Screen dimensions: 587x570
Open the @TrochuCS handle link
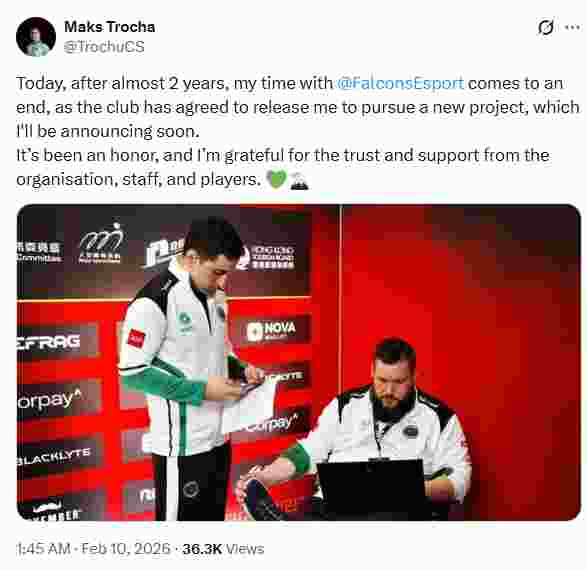104,47
